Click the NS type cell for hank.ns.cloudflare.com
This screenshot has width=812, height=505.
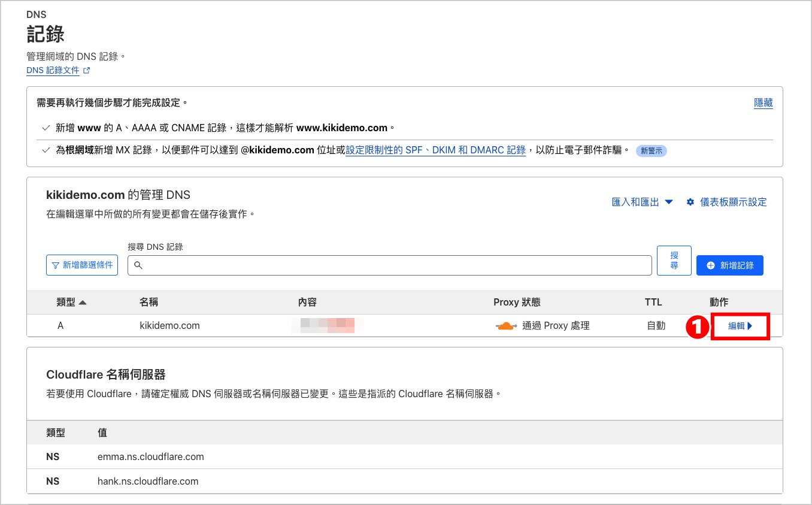(x=53, y=481)
